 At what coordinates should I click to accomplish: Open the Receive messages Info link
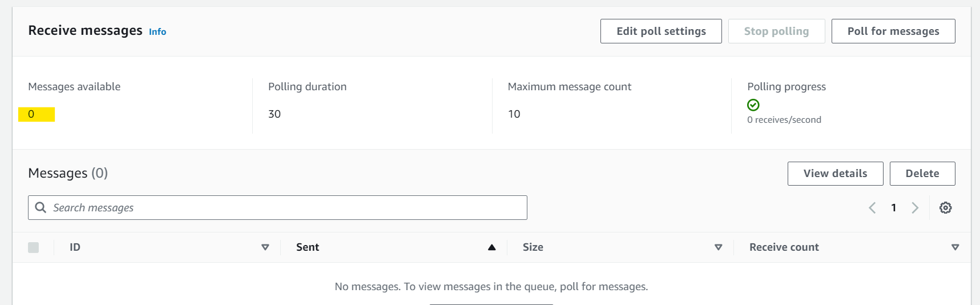click(158, 32)
